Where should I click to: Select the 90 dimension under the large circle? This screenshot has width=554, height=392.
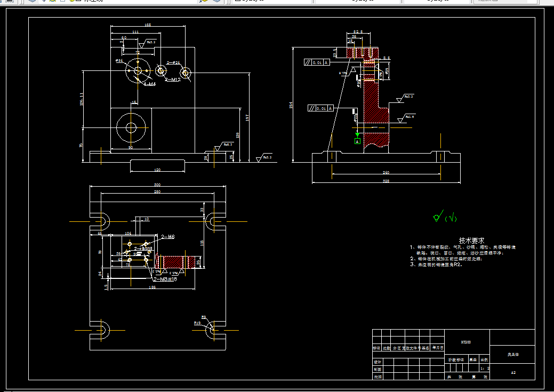tap(131, 147)
